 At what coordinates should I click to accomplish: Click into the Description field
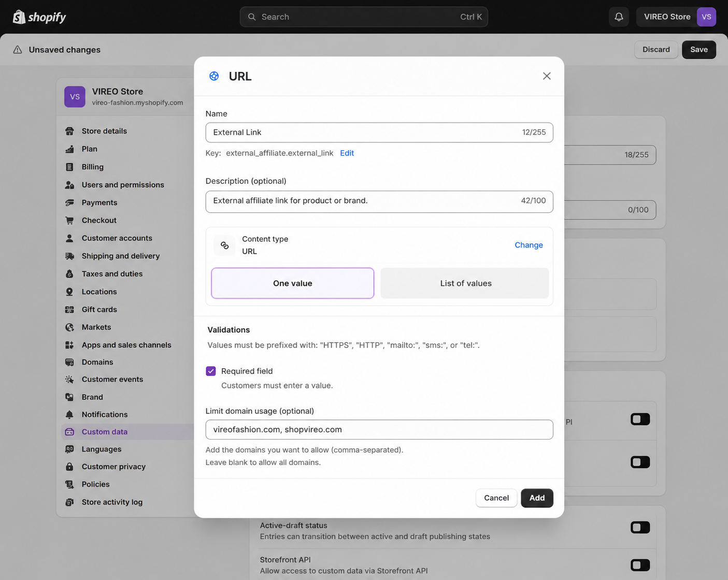point(379,201)
